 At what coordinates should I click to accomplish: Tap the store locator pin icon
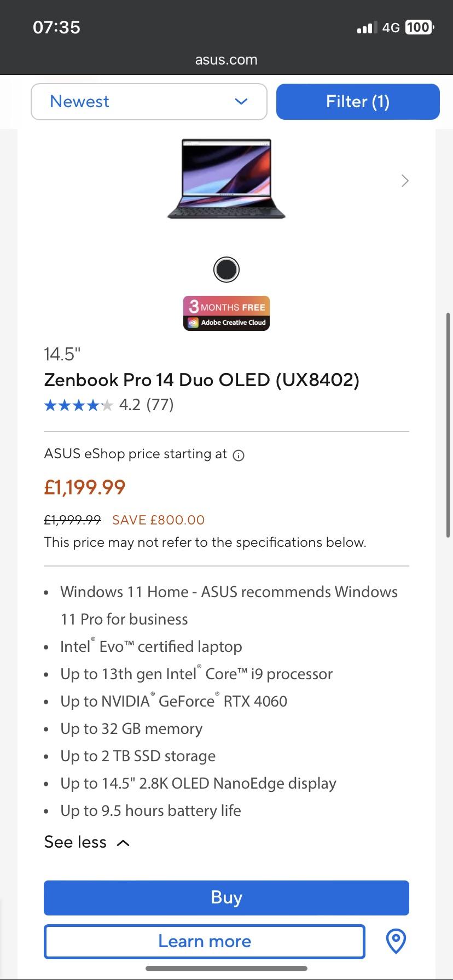396,941
